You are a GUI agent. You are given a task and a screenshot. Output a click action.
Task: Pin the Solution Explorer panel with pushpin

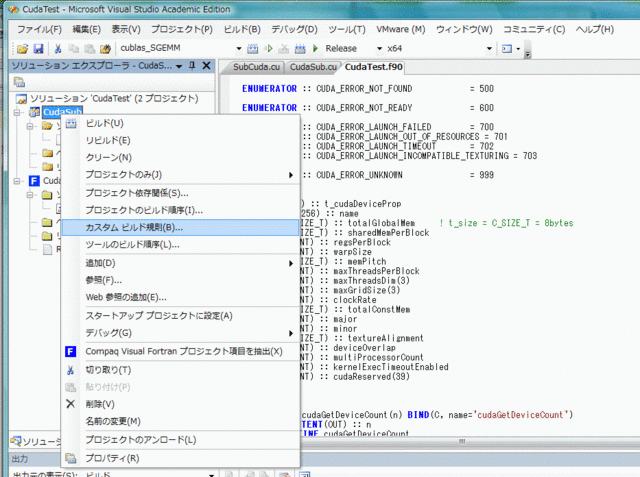point(192,65)
